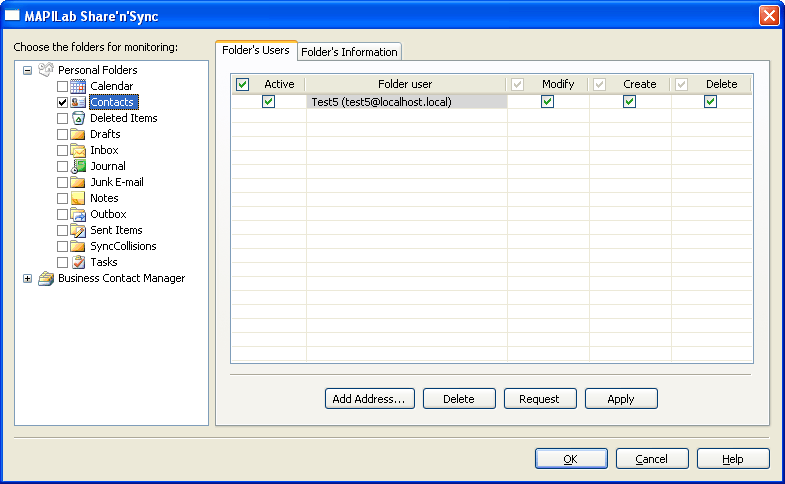The width and height of the screenshot is (785, 484).
Task: Toggle the Delete column header checkbox
Action: point(681,85)
